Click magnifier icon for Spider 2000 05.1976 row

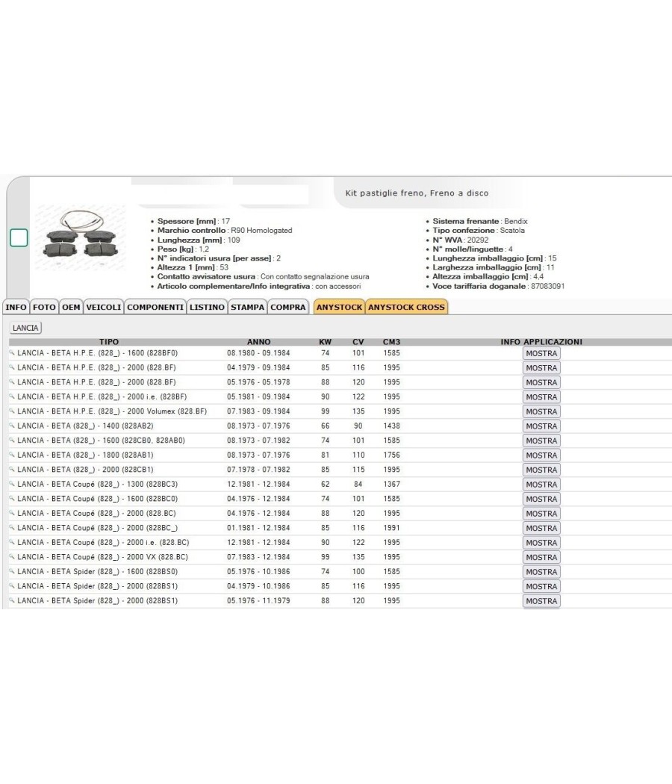(x=12, y=600)
